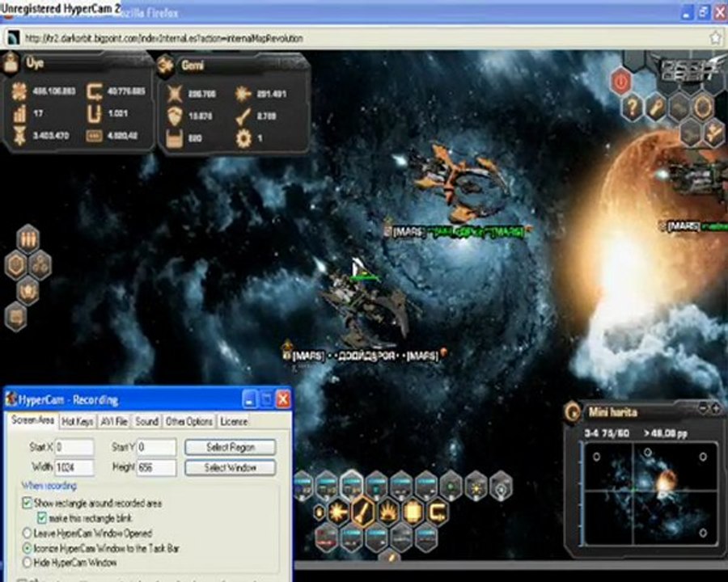
Task: Activate the yellow sunburst quick slot
Action: tap(476, 486)
